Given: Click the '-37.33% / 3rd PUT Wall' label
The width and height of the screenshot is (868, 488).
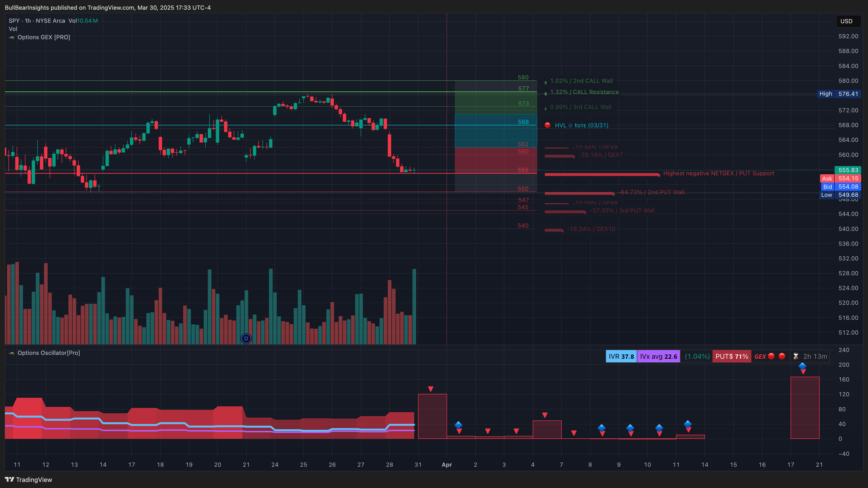Looking at the screenshot, I should (622, 211).
